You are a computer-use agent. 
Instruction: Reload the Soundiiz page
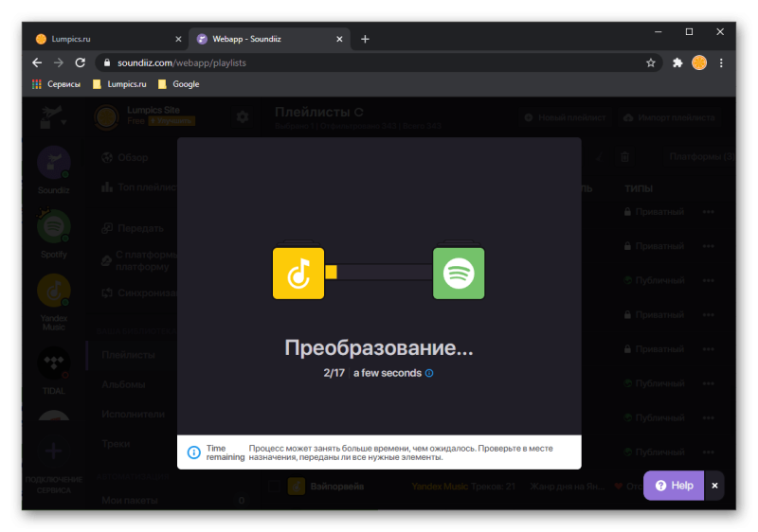point(81,62)
